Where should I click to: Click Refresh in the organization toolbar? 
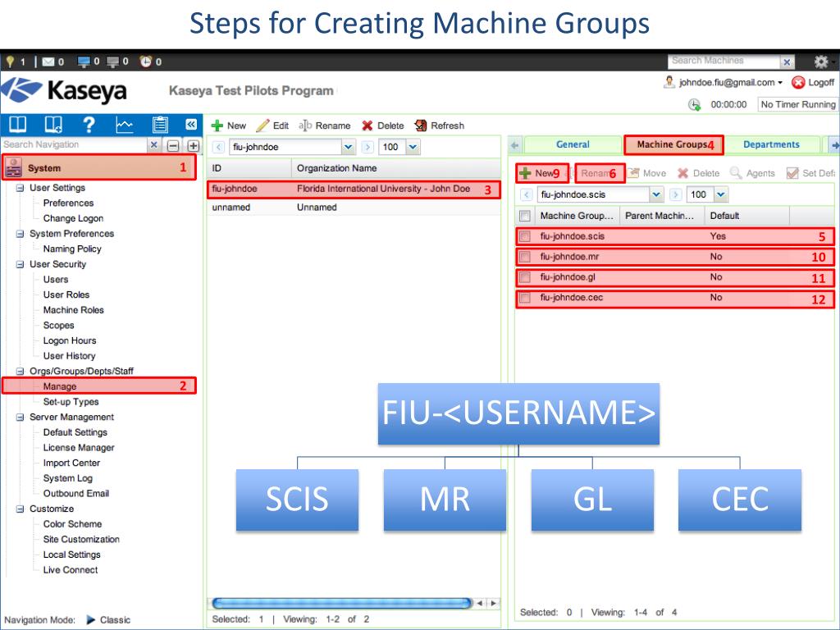(440, 126)
